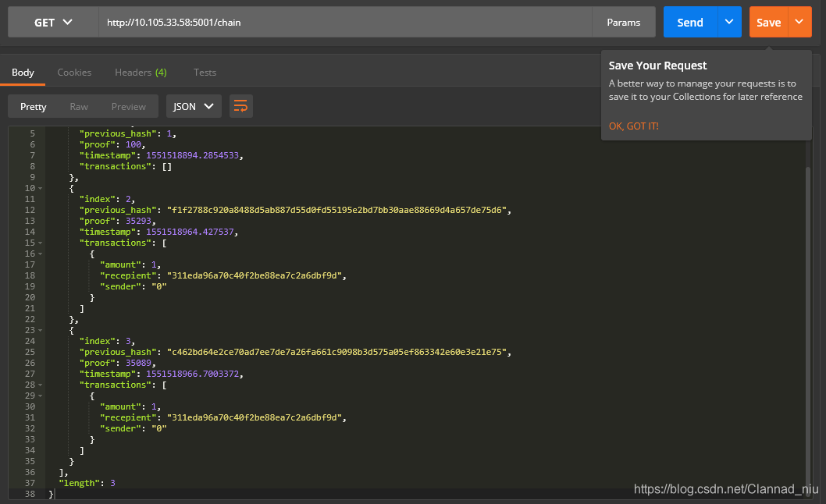826x504 pixels.
Task: Click the recepient value on line 31
Action: (x=255, y=418)
